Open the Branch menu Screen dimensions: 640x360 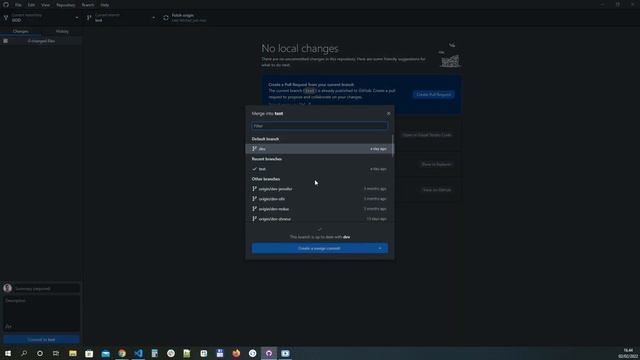click(88, 5)
